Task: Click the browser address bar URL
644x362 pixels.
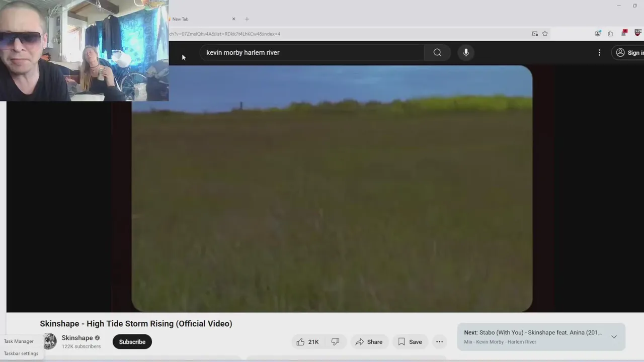Action: [225, 34]
